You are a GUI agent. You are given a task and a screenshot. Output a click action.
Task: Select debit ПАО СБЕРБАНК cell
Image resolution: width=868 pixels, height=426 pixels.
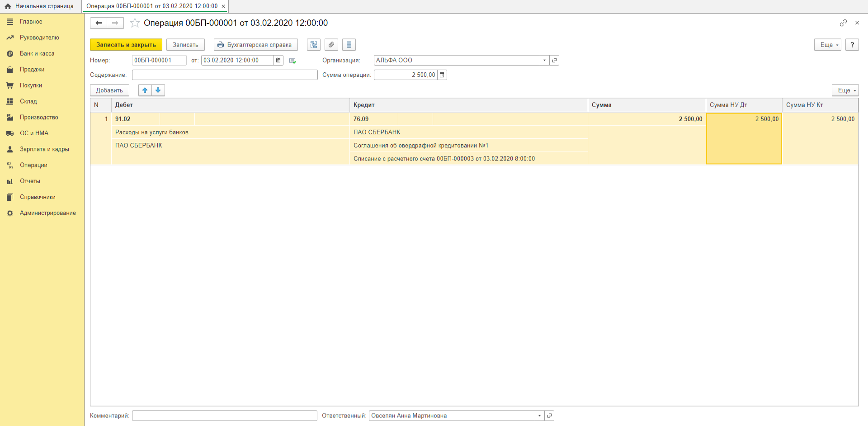point(231,145)
